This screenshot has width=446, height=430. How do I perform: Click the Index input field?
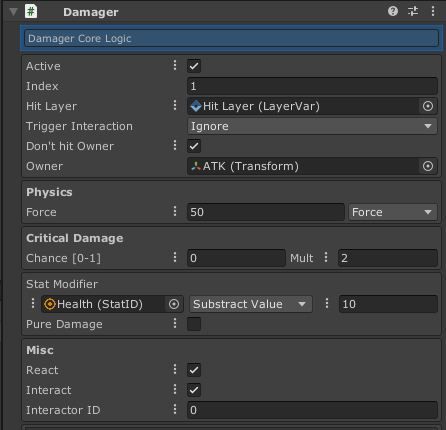click(312, 86)
